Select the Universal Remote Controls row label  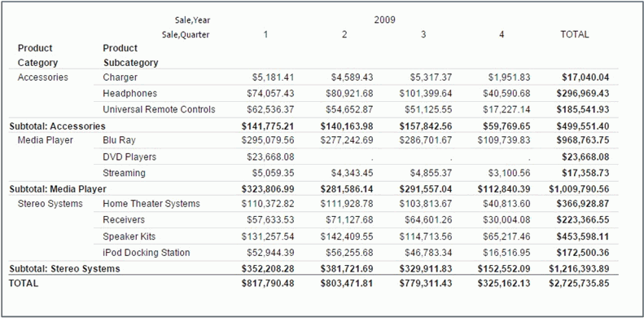pyautogui.click(x=159, y=109)
